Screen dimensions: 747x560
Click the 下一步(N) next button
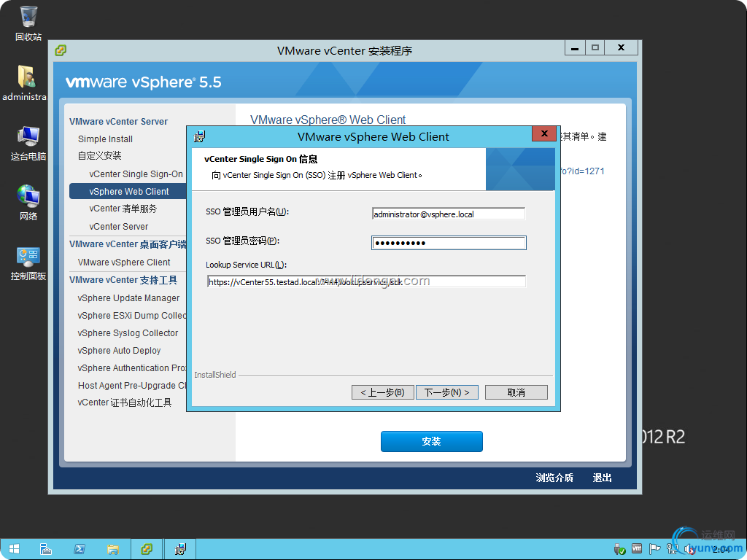click(x=447, y=392)
